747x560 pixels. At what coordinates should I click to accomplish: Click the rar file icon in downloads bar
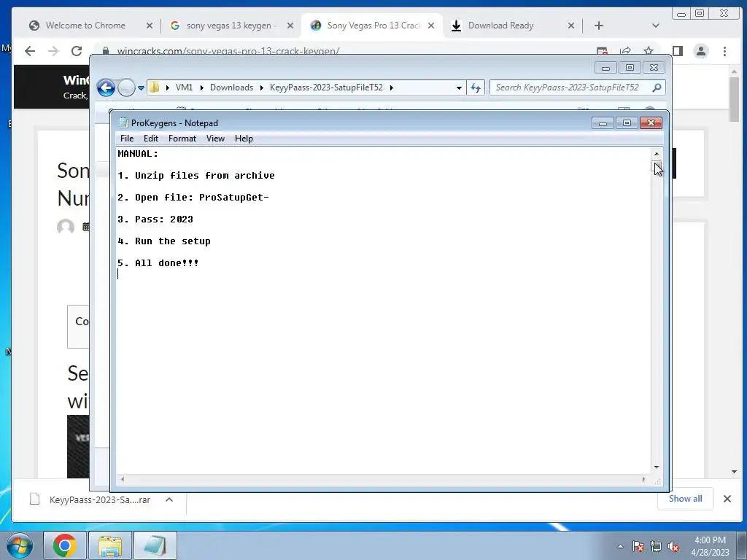point(34,499)
